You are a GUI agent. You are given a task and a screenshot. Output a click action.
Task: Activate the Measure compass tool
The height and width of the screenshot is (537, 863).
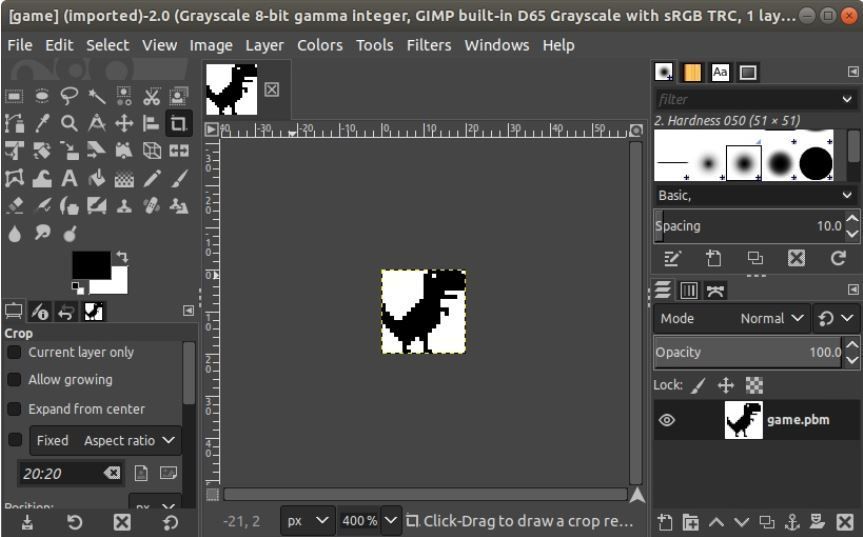[x=97, y=123]
